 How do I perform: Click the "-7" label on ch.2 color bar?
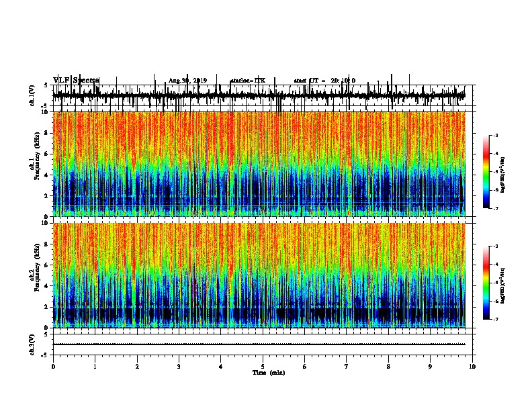495,320
